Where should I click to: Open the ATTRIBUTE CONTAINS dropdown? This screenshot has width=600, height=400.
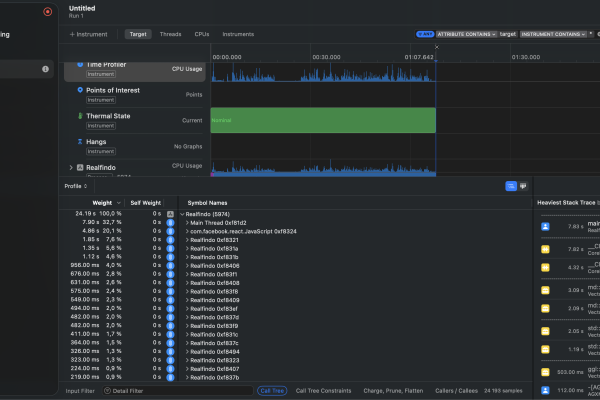click(x=466, y=34)
